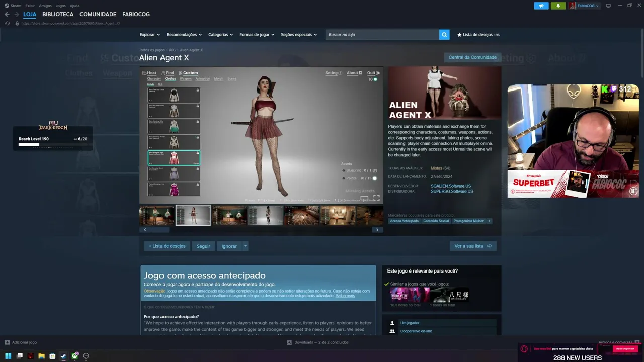Click the screenshot thumbnail scrollbar handle
The width and height of the screenshot is (644, 362).
pos(160,230)
